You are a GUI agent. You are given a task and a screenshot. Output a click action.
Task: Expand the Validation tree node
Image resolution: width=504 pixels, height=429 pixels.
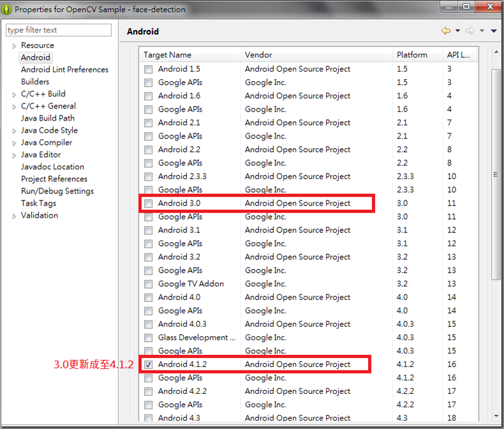[x=14, y=216]
